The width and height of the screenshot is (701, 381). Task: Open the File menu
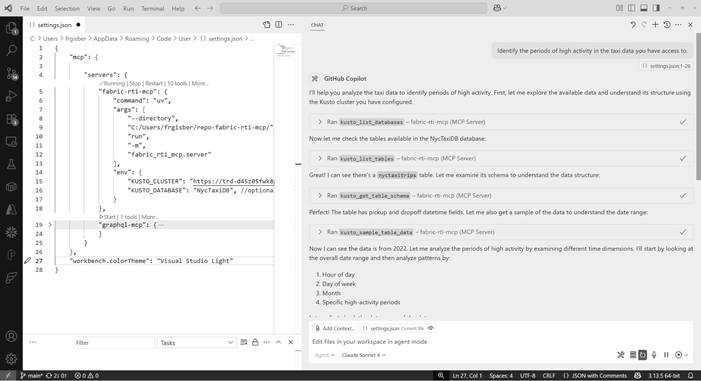[25, 8]
